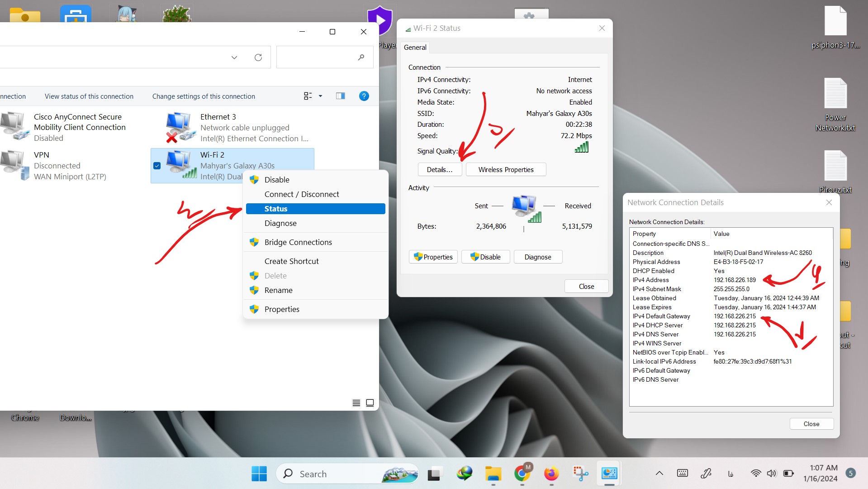Choose Connect / Disconnect menu entry

[316, 194]
